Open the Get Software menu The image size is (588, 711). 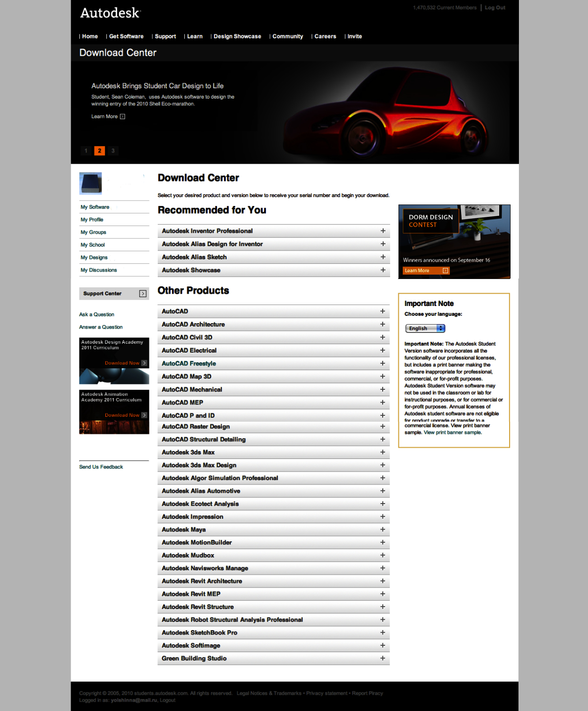[x=126, y=36]
